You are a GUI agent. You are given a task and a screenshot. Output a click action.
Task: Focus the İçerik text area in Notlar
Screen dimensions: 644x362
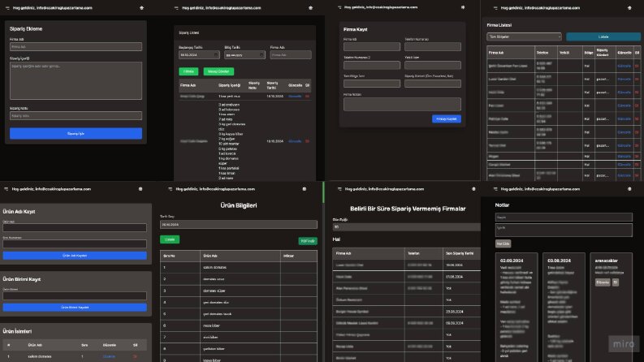[564, 230]
